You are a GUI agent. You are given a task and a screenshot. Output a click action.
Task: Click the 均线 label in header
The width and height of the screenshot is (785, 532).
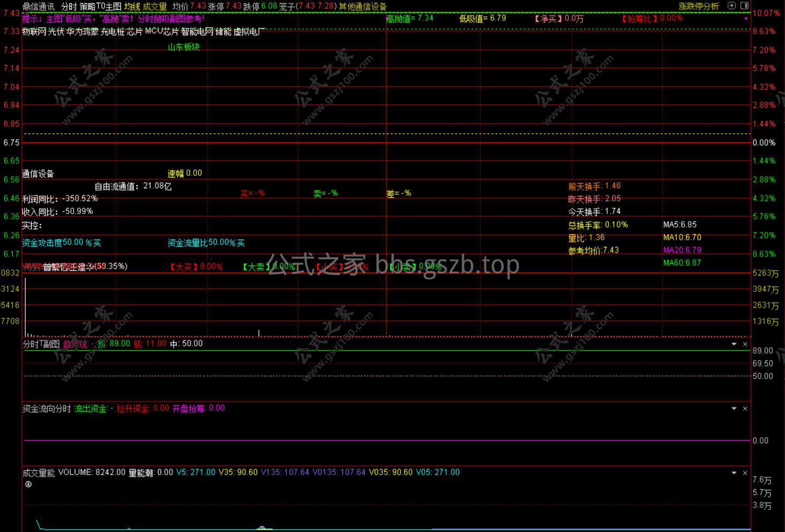(132, 6)
